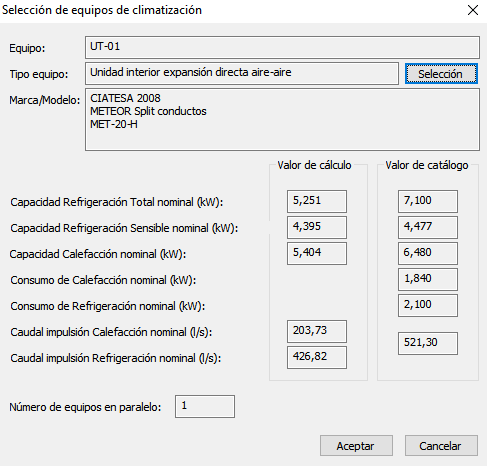
Task: Close the climatización selection dialog
Action: coord(473,10)
